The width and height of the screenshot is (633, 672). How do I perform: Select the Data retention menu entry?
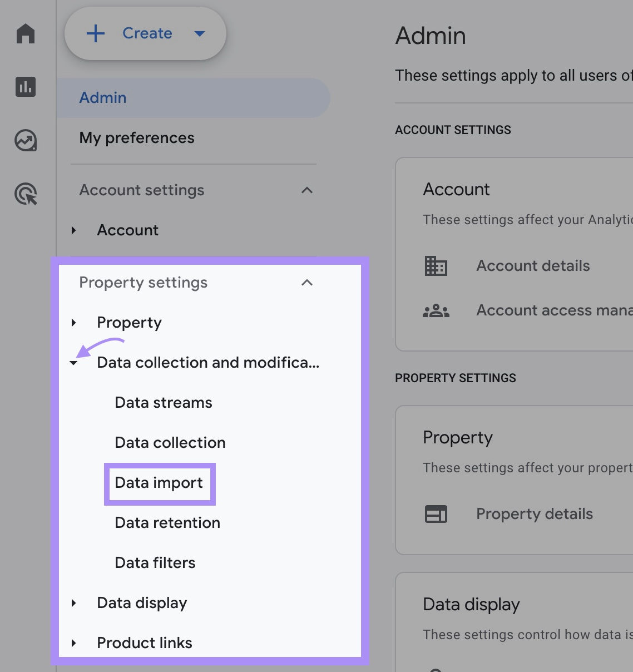pos(167,523)
